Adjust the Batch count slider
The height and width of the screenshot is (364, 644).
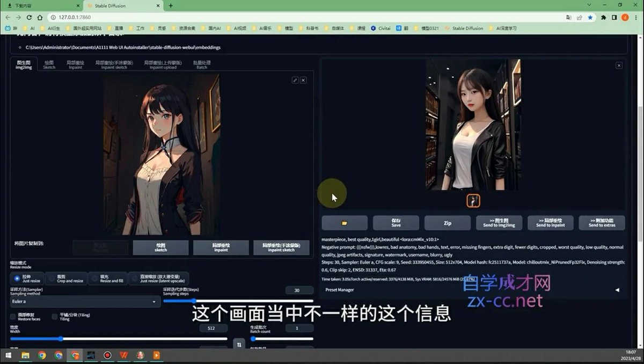(x=282, y=339)
